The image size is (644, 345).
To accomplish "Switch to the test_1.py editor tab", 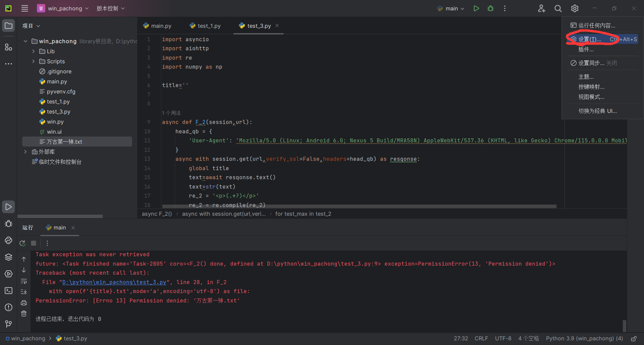I will [205, 26].
